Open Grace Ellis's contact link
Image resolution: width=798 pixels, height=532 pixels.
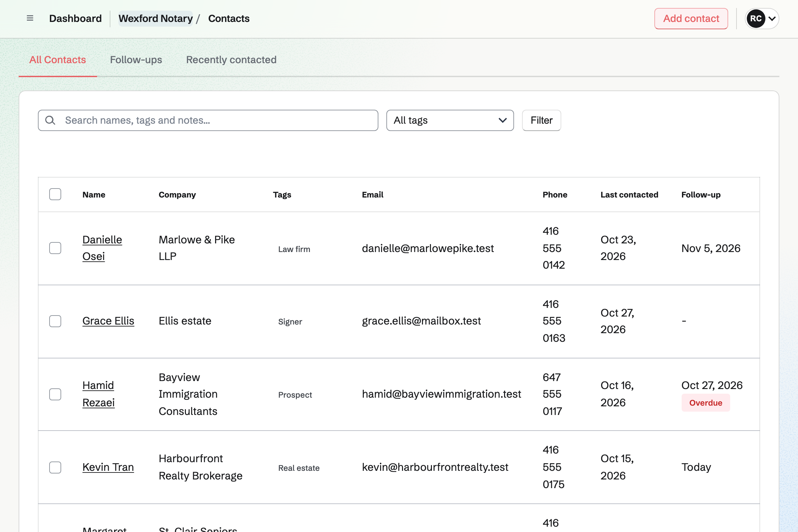[x=108, y=321]
